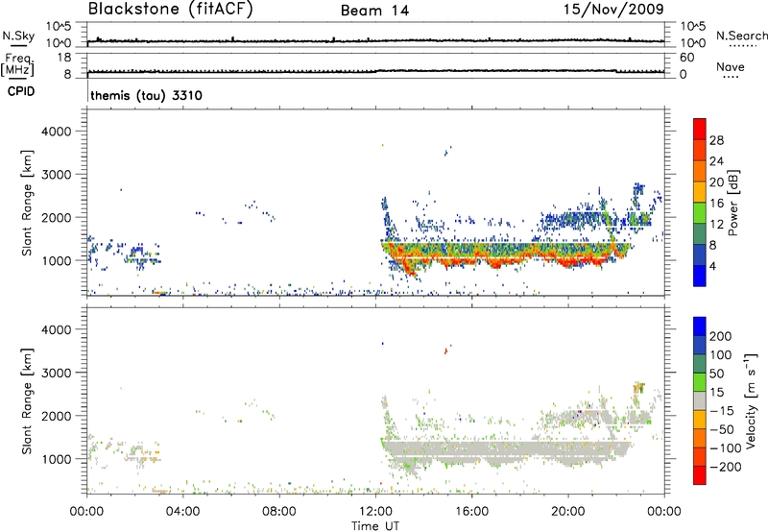
Task: Click the grey ground-scatter band in the Velocity plot
Action: tap(505, 450)
